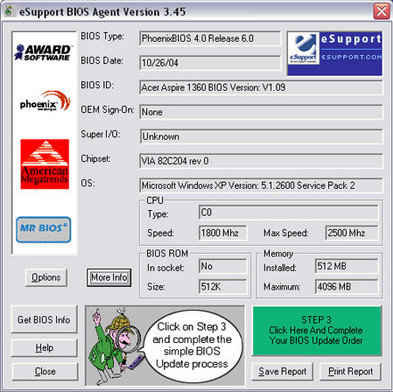Viewport: 393px width, 392px height.
Task: Click the green STEP 3 update order button
Action: pyautogui.click(x=317, y=331)
